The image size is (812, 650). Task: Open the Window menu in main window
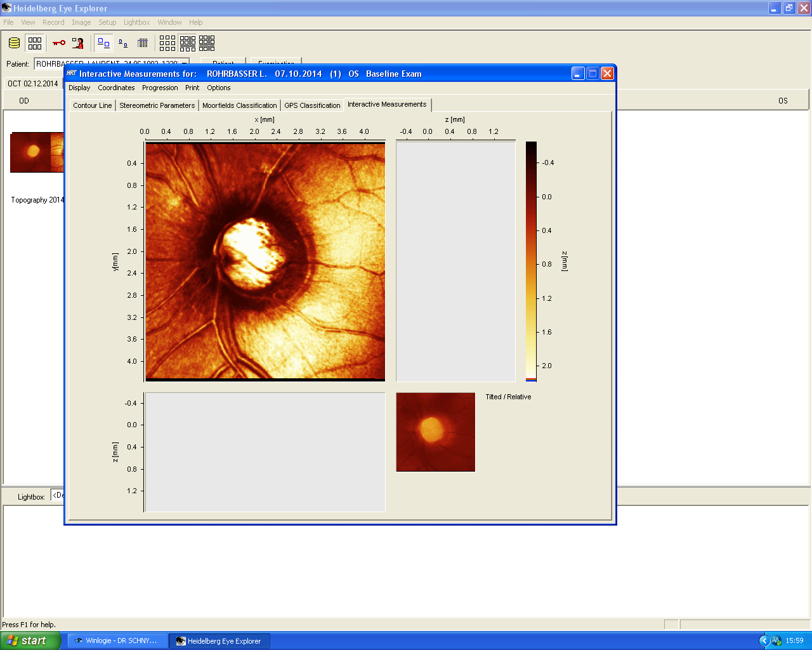click(169, 22)
